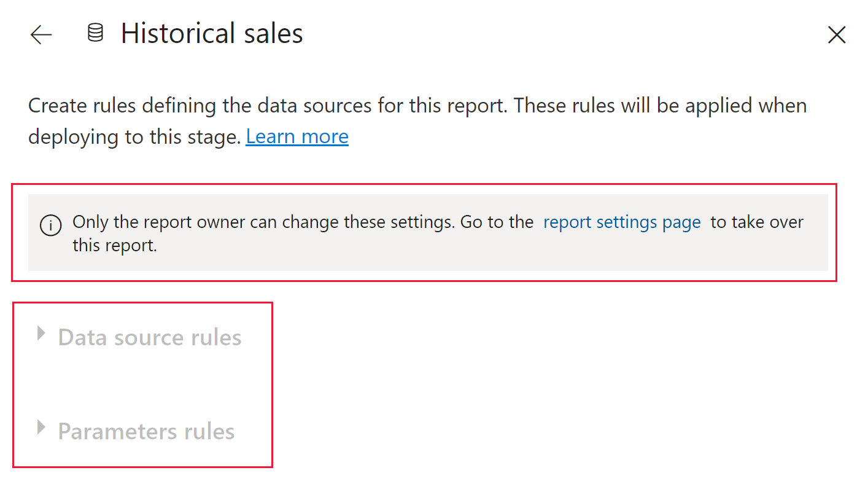Follow the report settings page link
Image resolution: width=868 pixels, height=497 pixels.
coord(622,222)
